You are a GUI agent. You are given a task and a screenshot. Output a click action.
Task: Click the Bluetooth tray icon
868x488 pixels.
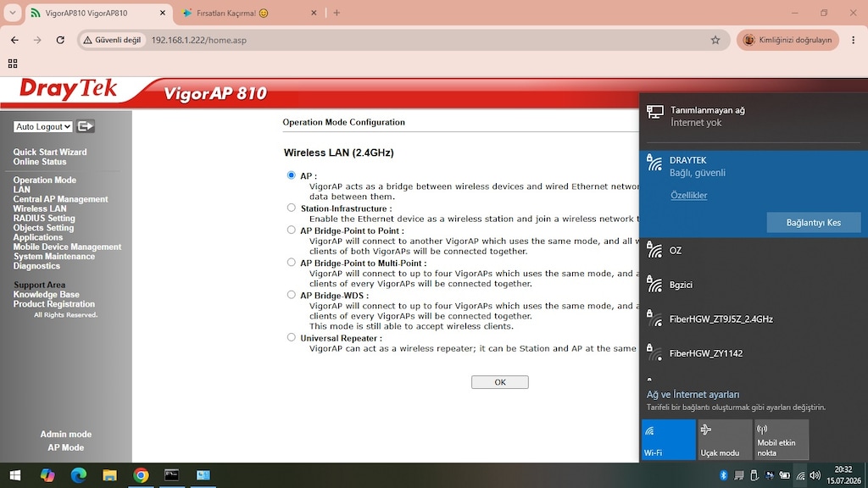(x=723, y=475)
